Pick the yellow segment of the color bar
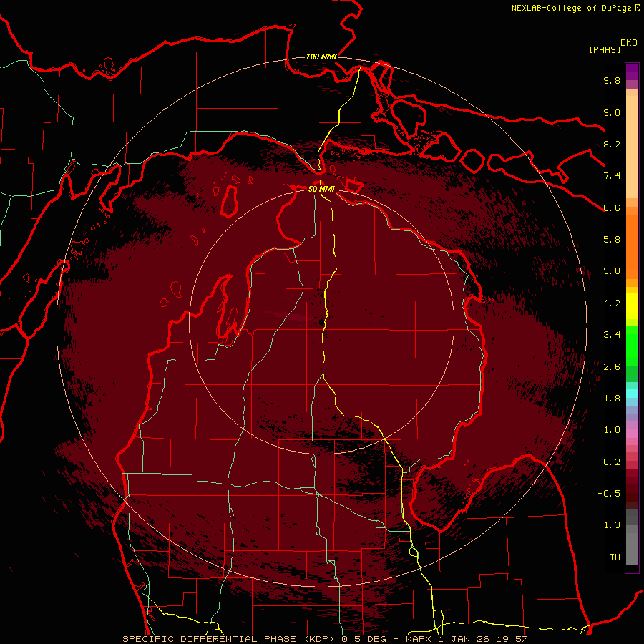644x644 pixels. 632,306
